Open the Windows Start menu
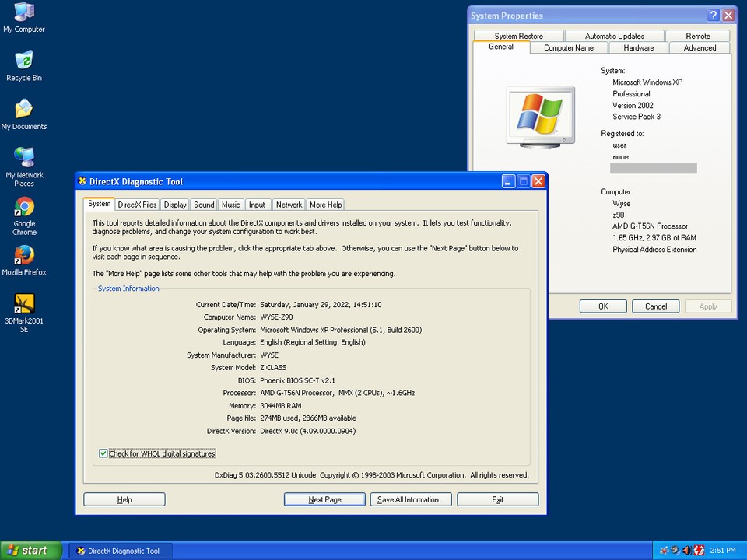This screenshot has height=560, width=747. click(31, 551)
